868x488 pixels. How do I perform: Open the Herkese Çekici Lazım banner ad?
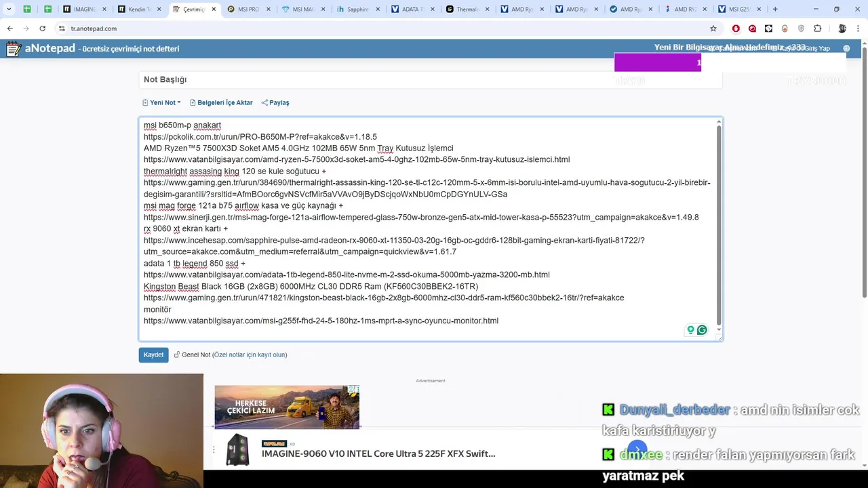(x=287, y=407)
